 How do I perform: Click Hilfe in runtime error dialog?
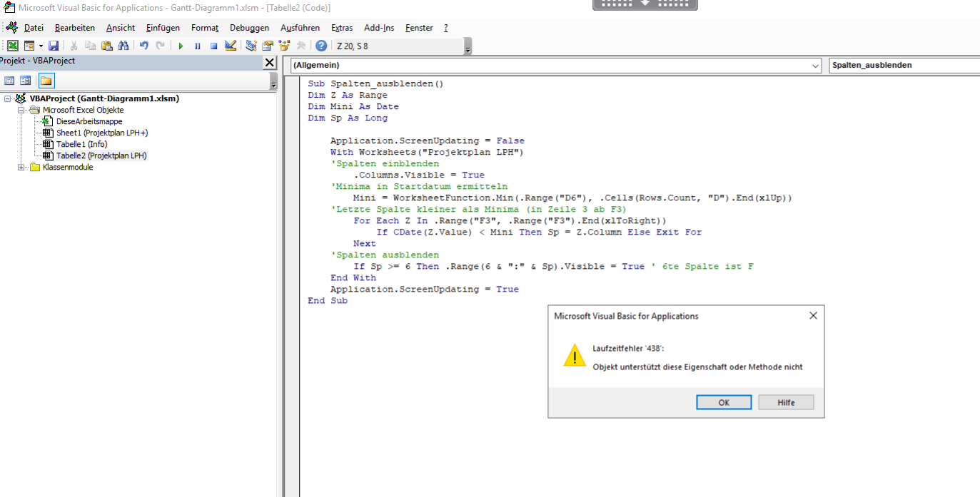[786, 402]
